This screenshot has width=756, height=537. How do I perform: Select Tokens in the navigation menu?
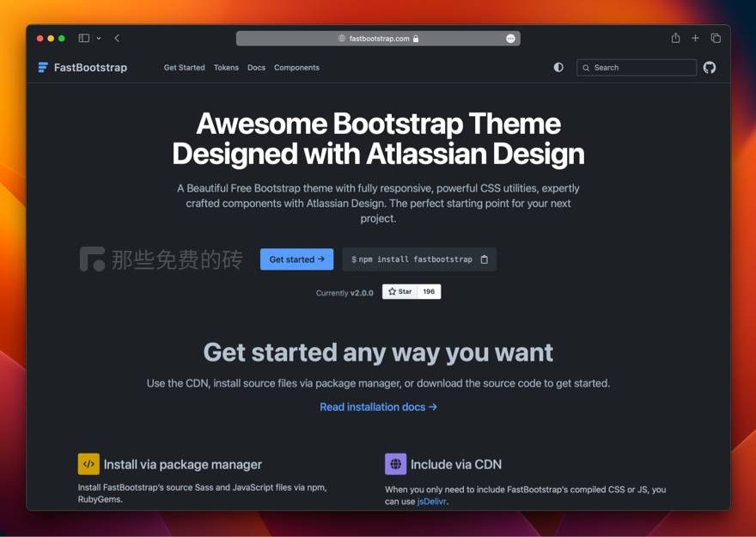click(226, 67)
